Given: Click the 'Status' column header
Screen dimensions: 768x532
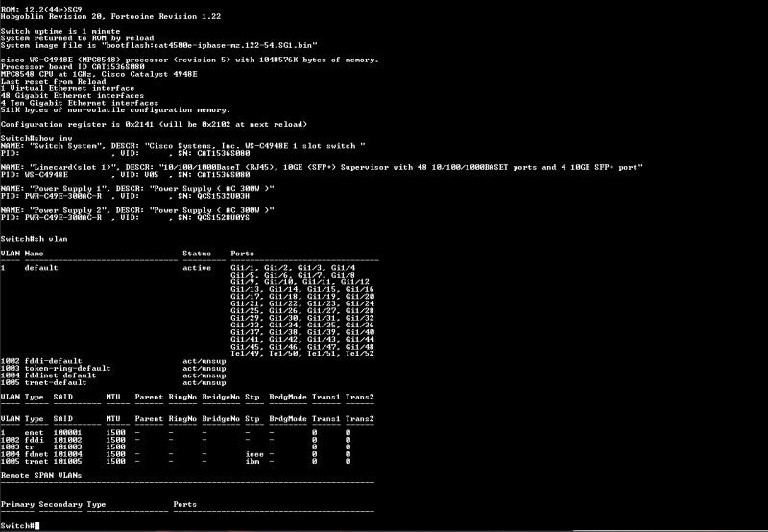Looking at the screenshot, I should pos(197,254).
